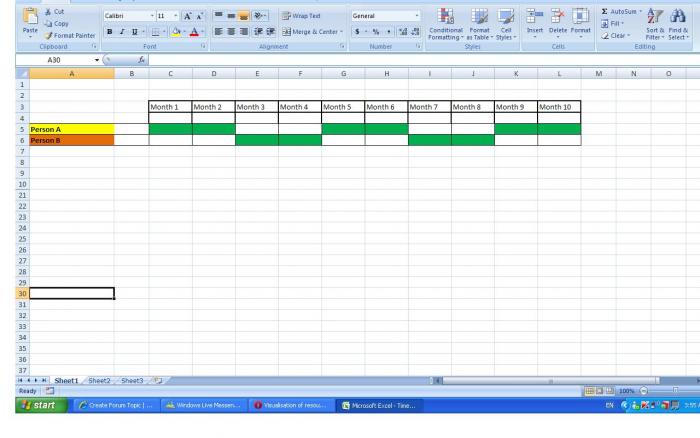
Task: Toggle Italic formatting
Action: 122,32
